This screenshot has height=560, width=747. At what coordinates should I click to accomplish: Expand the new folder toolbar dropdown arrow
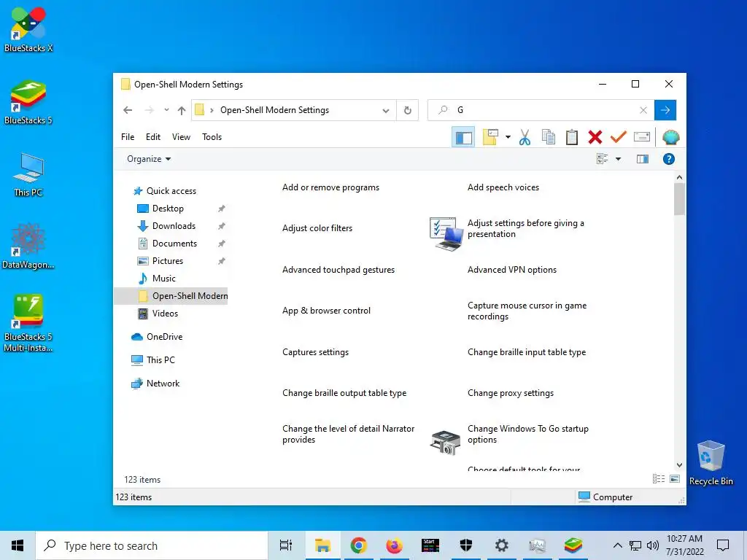508,137
